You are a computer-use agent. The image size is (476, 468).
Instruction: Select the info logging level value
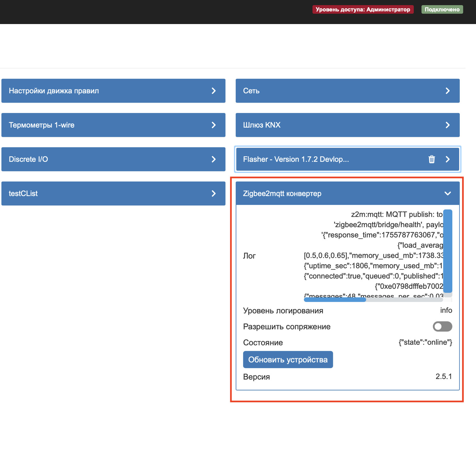click(x=446, y=310)
